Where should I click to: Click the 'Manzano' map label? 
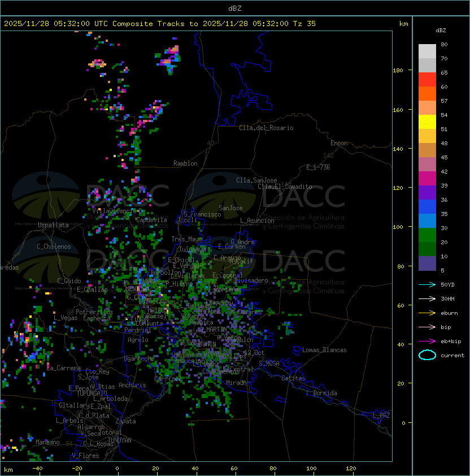tap(47, 442)
